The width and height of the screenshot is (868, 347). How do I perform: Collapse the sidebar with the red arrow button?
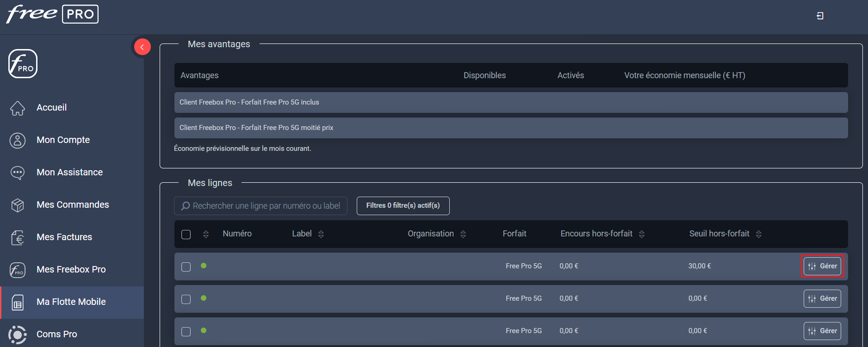click(142, 47)
